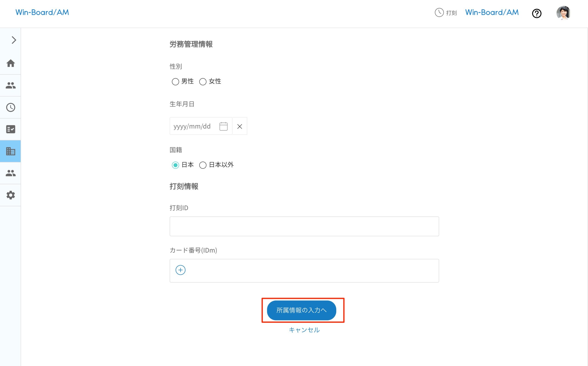Click the help question mark icon
Image resolution: width=588 pixels, height=366 pixels.
(x=536, y=13)
